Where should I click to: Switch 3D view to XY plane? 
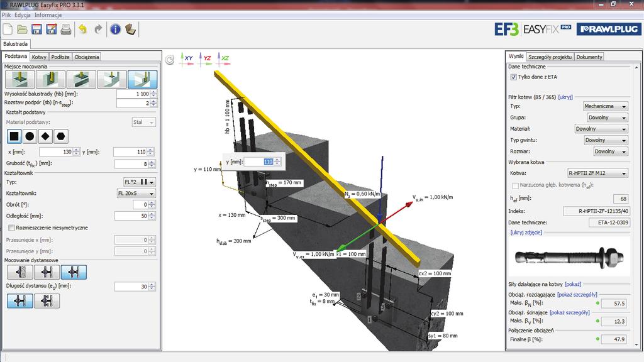coord(186,58)
